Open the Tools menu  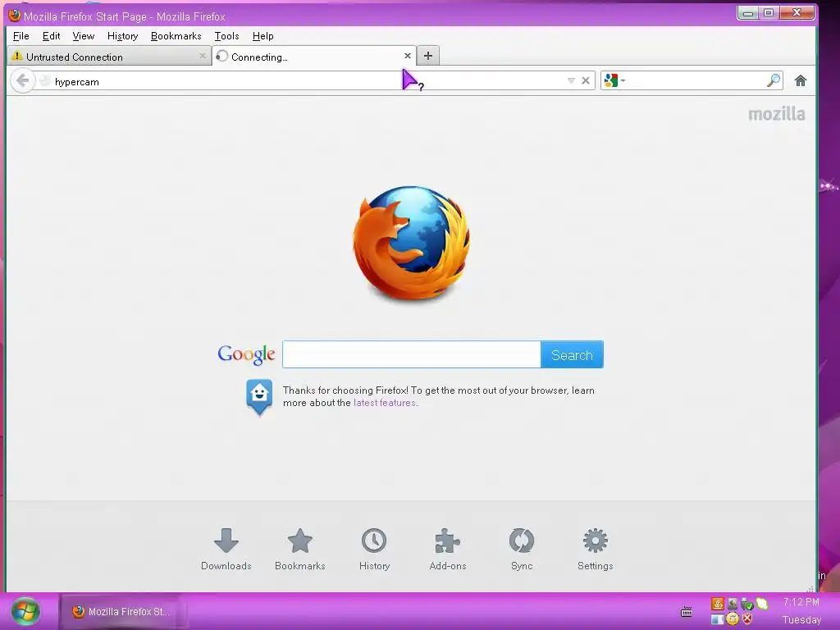226,36
